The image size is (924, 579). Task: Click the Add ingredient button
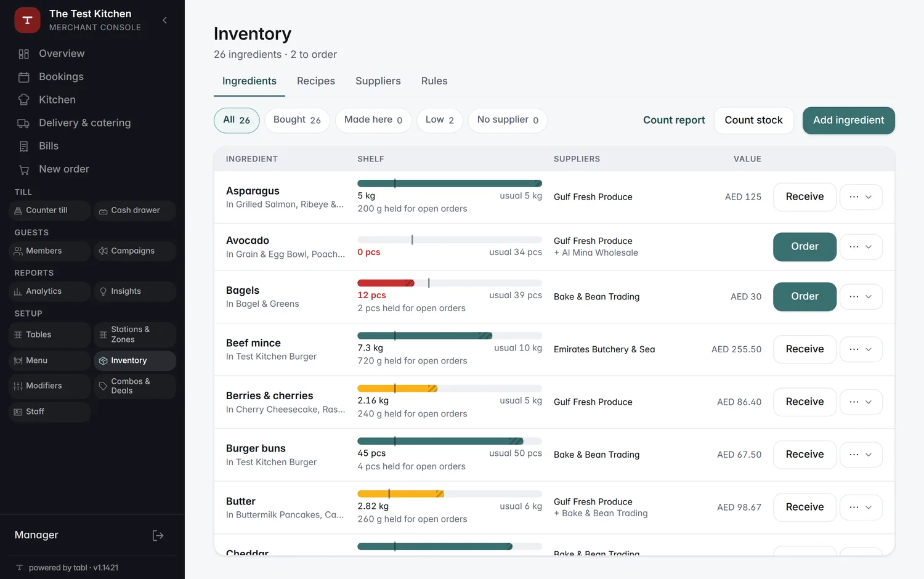coord(849,121)
